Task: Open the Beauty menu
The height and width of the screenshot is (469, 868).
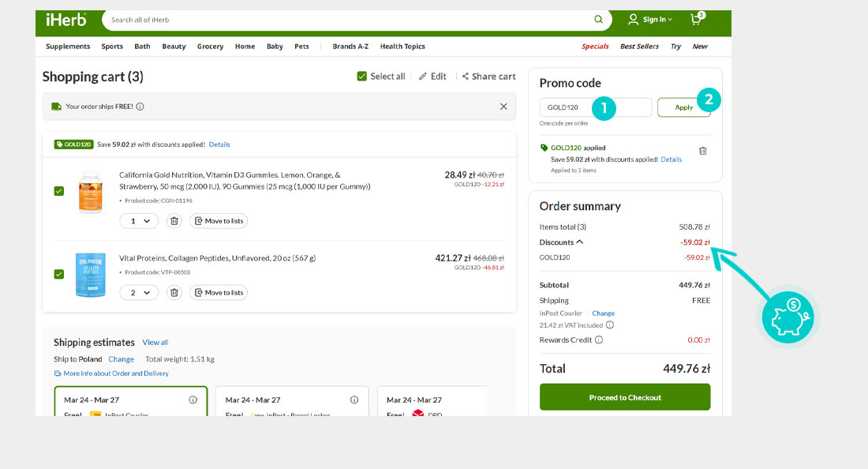Action: coord(174,47)
